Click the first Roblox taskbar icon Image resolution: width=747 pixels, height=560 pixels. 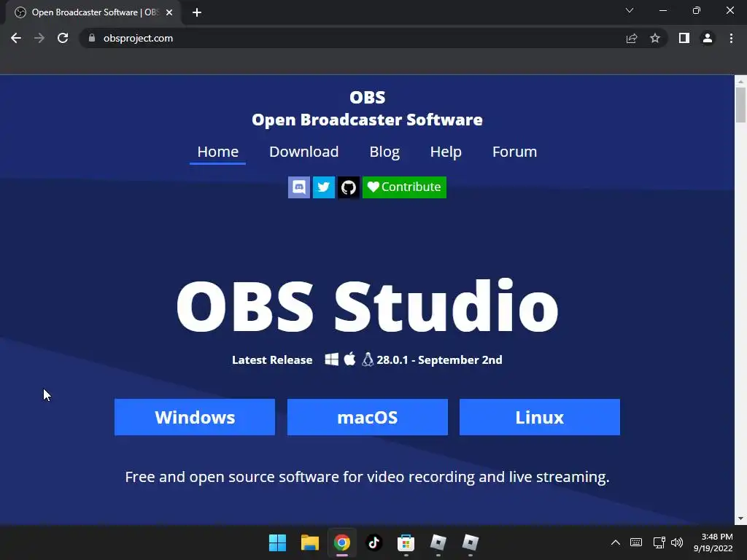point(438,542)
